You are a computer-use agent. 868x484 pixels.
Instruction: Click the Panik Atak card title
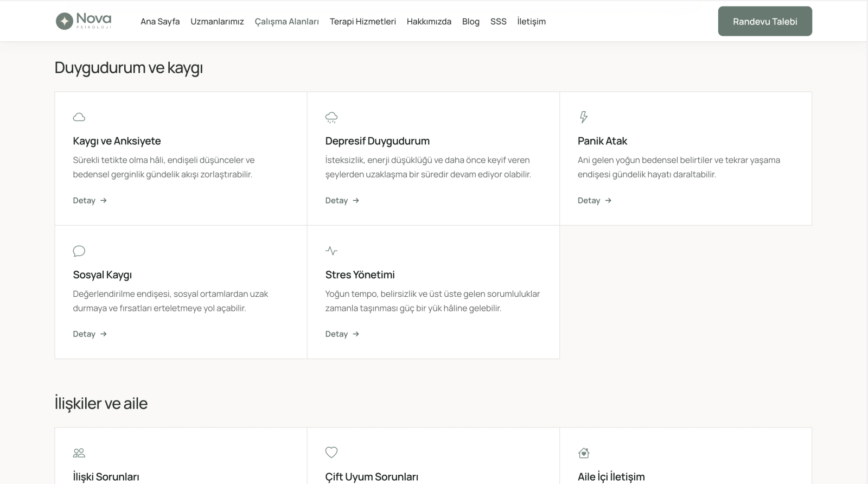[x=602, y=141]
